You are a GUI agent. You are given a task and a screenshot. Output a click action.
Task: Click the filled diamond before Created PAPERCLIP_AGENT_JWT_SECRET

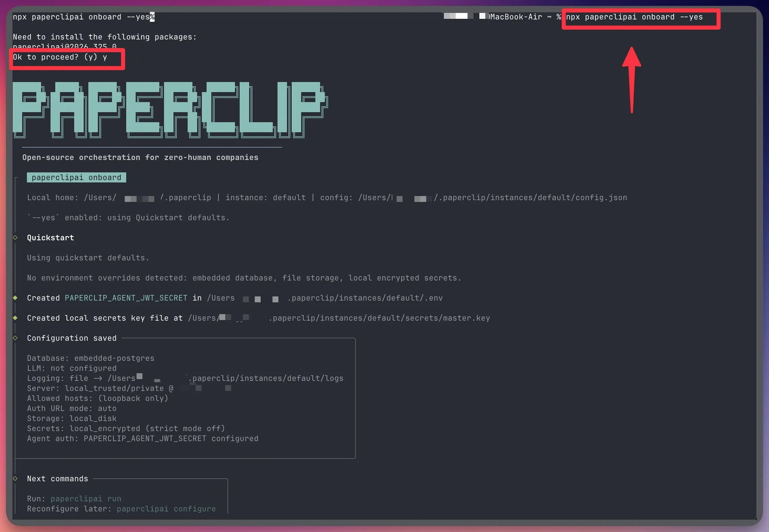15,298
